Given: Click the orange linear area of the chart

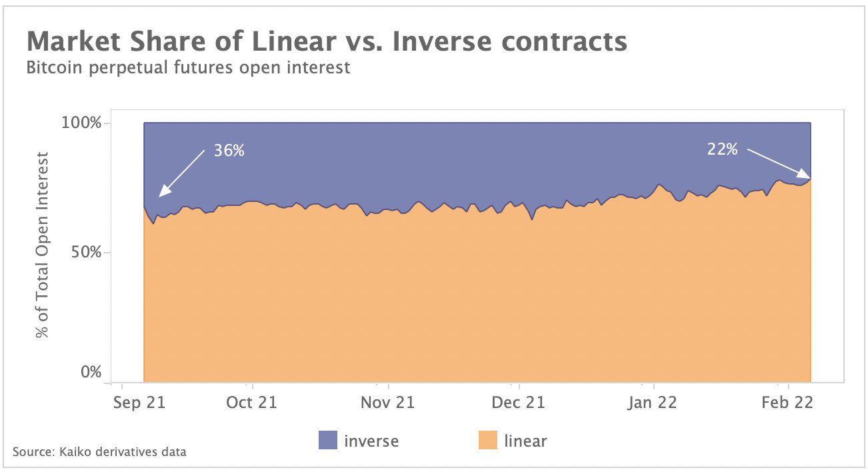Looking at the screenshot, I should click(467, 300).
